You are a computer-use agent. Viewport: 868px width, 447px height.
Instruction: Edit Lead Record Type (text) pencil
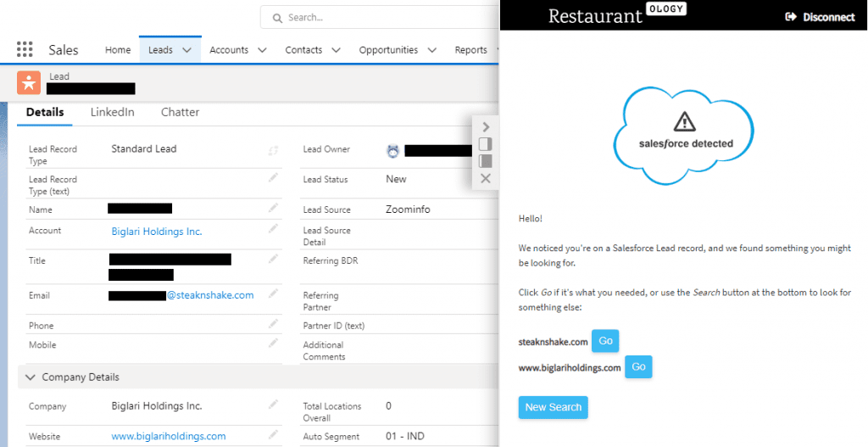[x=273, y=177]
